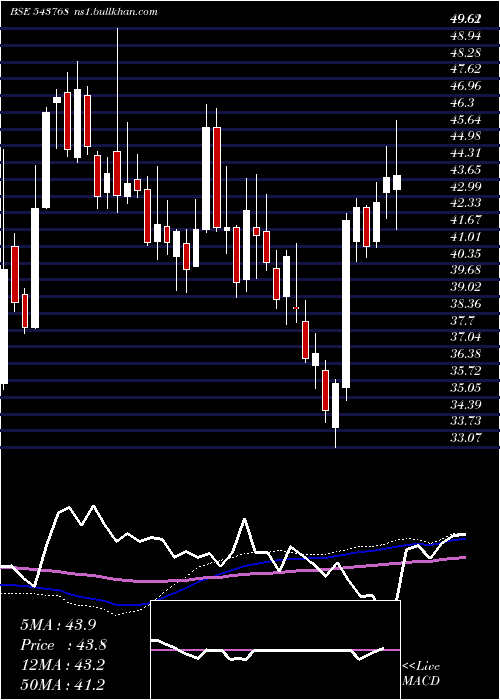Viewport: 500px width, 700px height.
Task: Select the 35.72 price label
Action: tap(465, 371)
